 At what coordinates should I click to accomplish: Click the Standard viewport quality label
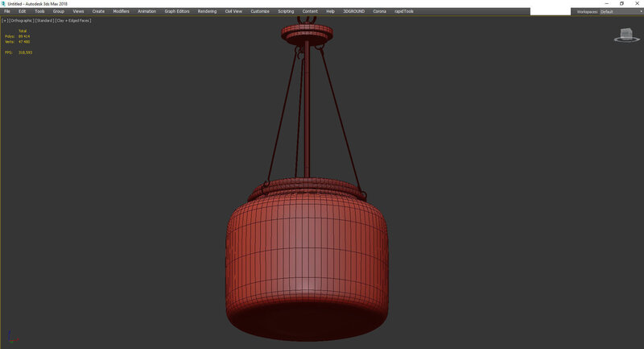click(x=43, y=20)
